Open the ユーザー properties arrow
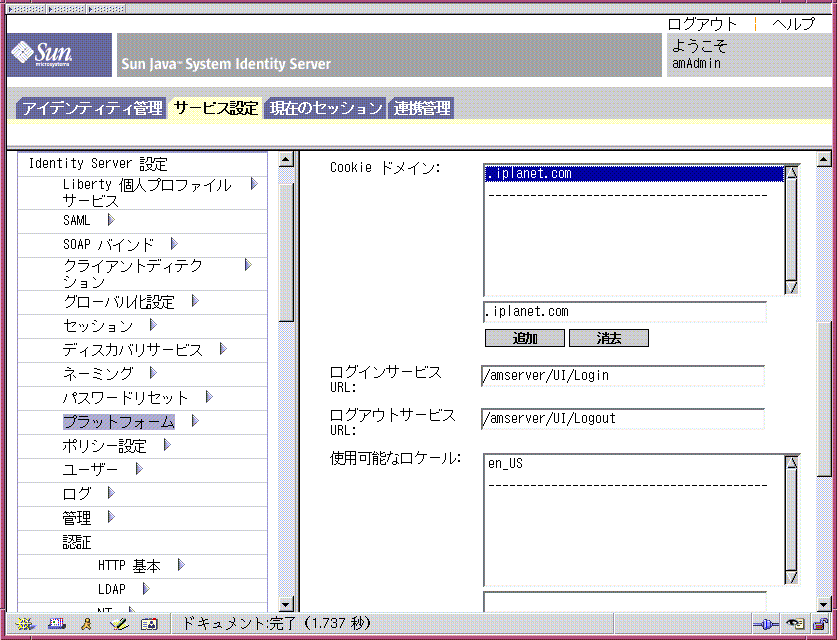 pyautogui.click(x=139, y=469)
